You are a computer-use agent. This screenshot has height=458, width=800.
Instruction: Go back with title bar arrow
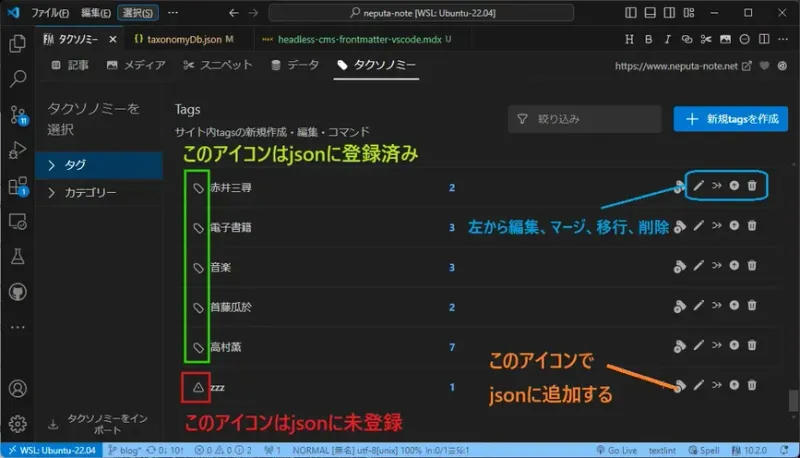point(234,13)
